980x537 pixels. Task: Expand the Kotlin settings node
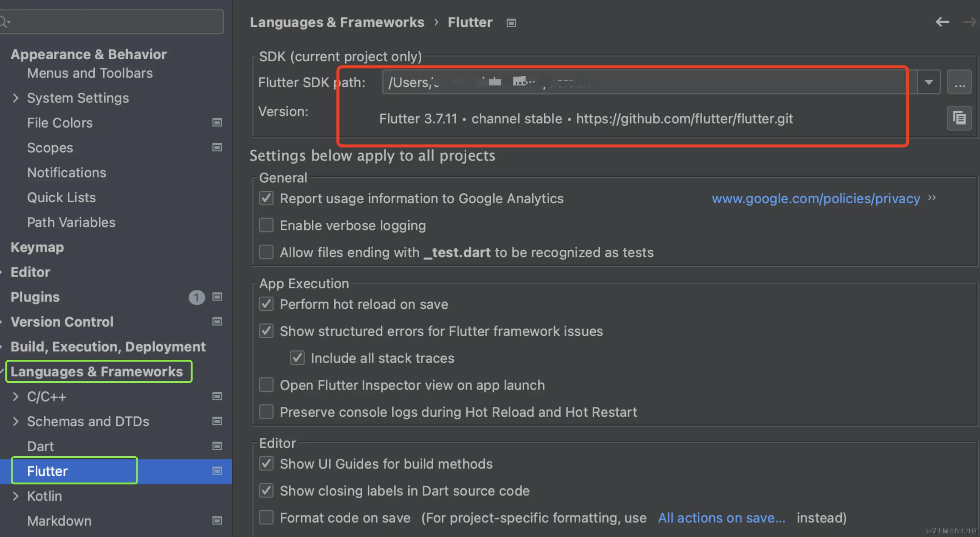pyautogui.click(x=16, y=496)
